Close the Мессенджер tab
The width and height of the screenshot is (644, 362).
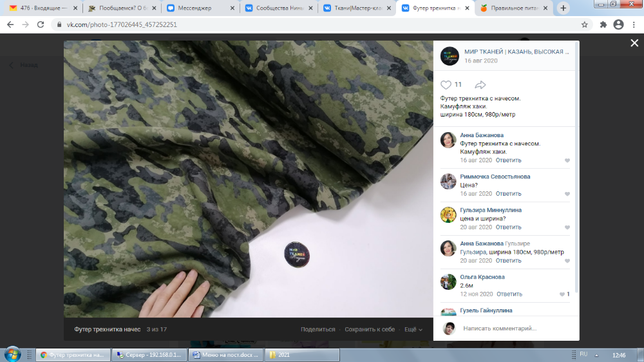[232, 8]
